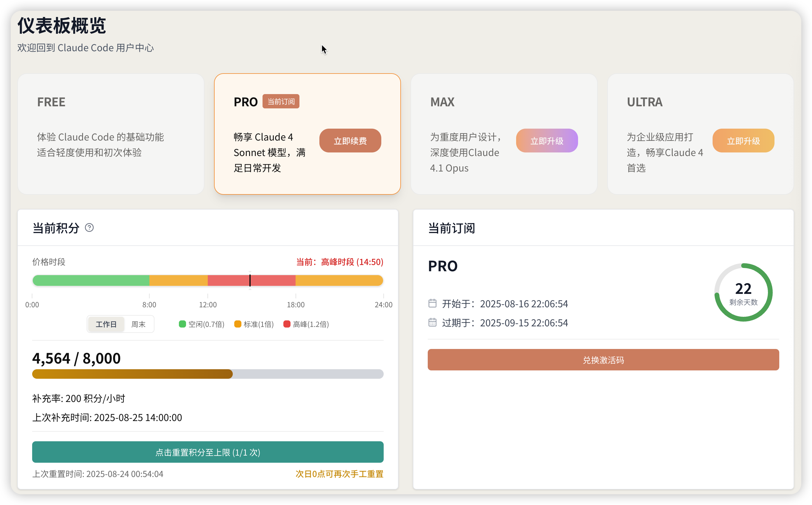Screen dimensions: 812x505
Task: Click the calendar icon next to 开始于
Action: [432, 303]
